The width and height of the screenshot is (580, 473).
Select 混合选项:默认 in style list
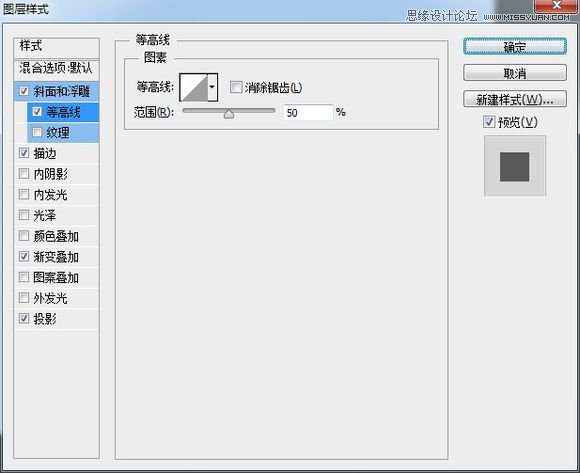[57, 69]
